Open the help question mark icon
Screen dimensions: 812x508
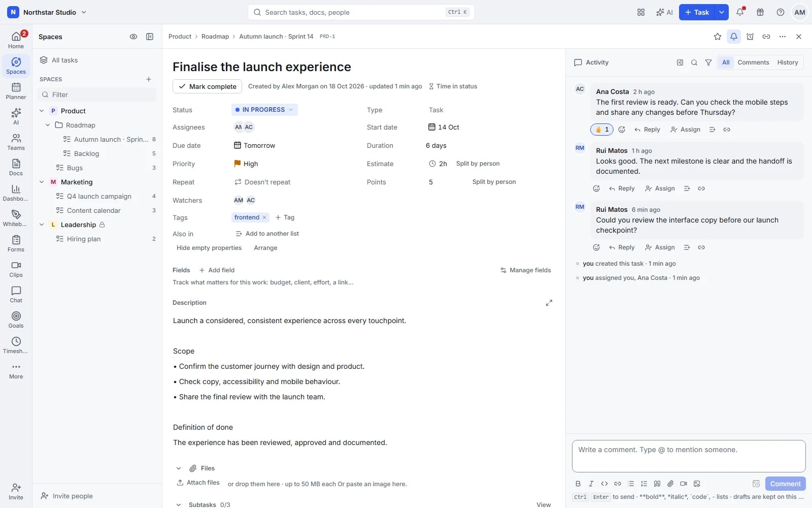pos(781,12)
